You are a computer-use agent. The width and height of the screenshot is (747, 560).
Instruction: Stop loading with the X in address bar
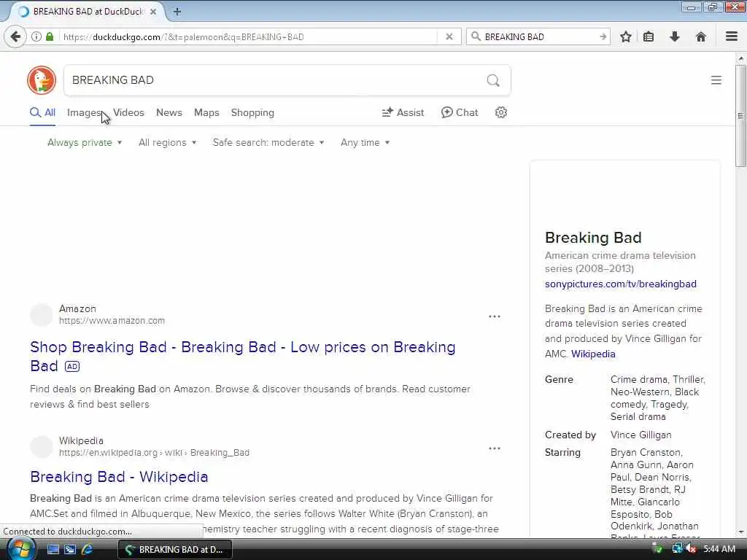[449, 36]
